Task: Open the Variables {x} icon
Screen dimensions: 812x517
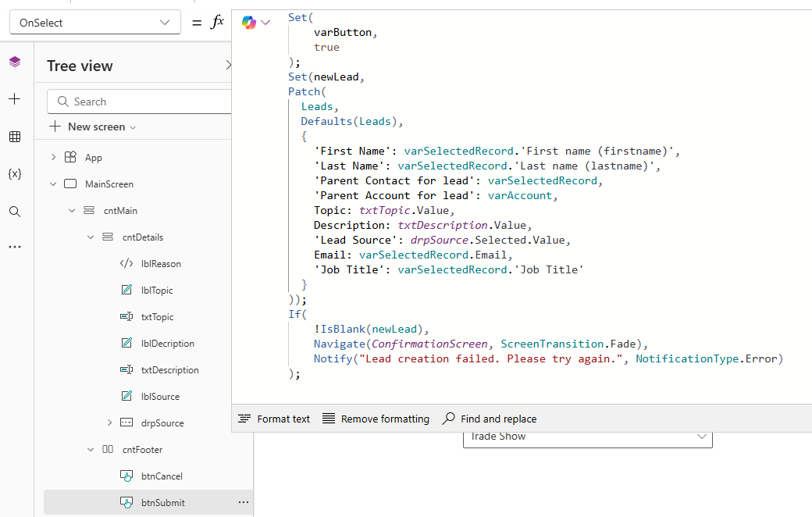Action: [15, 174]
